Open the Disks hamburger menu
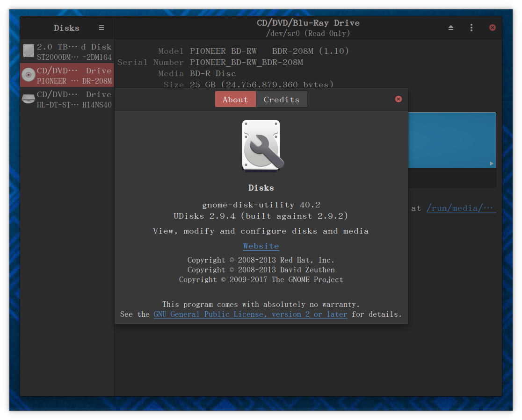Screen dimensions: 522x420 [101, 28]
